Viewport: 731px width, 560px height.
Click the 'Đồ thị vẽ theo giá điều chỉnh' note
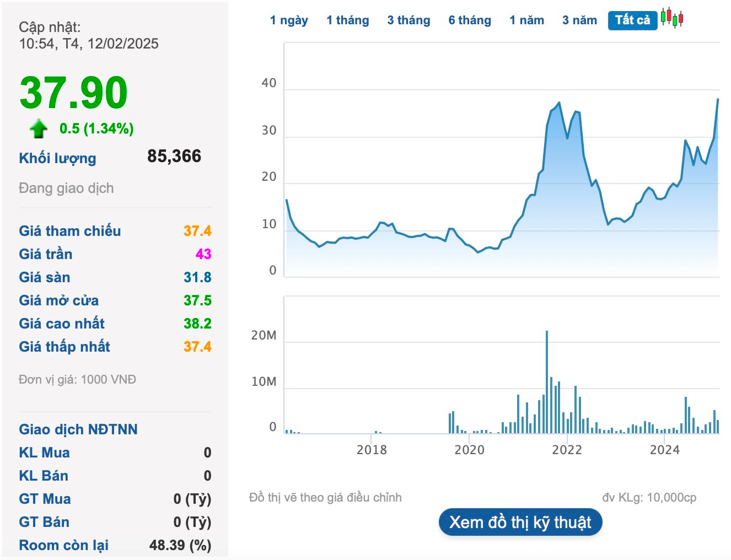pos(325,497)
